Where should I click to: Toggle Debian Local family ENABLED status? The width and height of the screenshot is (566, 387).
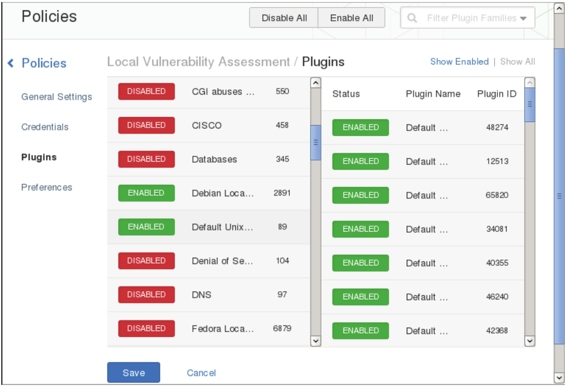click(146, 193)
